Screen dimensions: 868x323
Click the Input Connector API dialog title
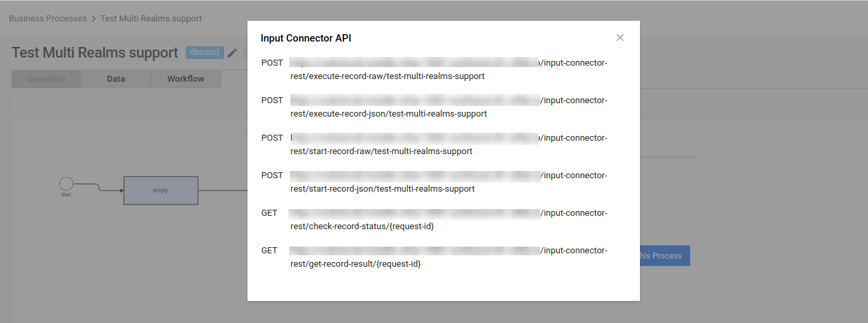[x=306, y=38]
